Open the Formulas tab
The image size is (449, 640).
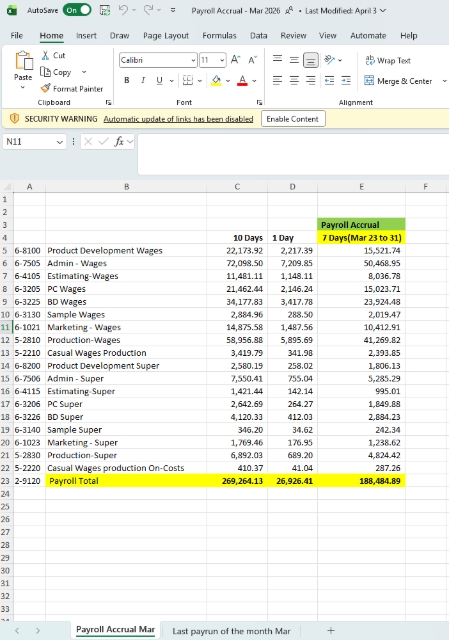[x=219, y=36]
